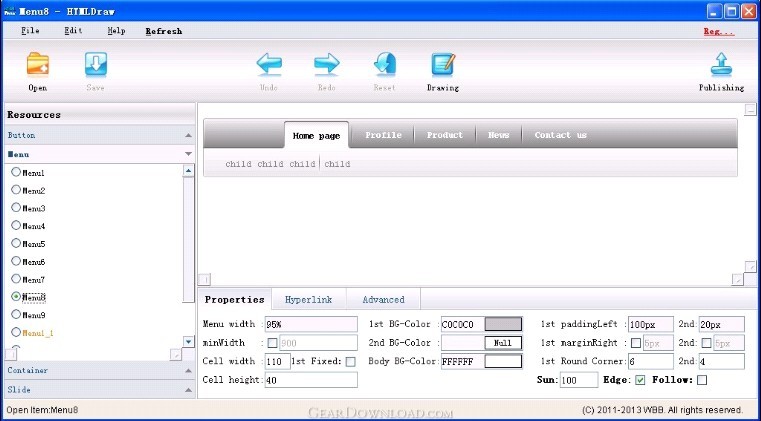Select the Menu1 radio button
The width and height of the screenshot is (761, 421).
pos(16,172)
